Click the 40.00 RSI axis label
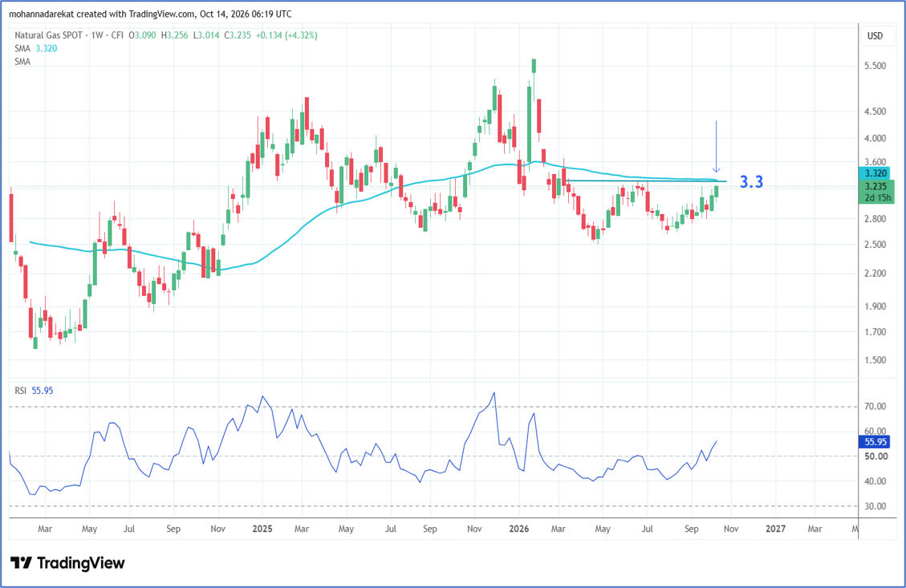This screenshot has width=906, height=588. tap(876, 481)
